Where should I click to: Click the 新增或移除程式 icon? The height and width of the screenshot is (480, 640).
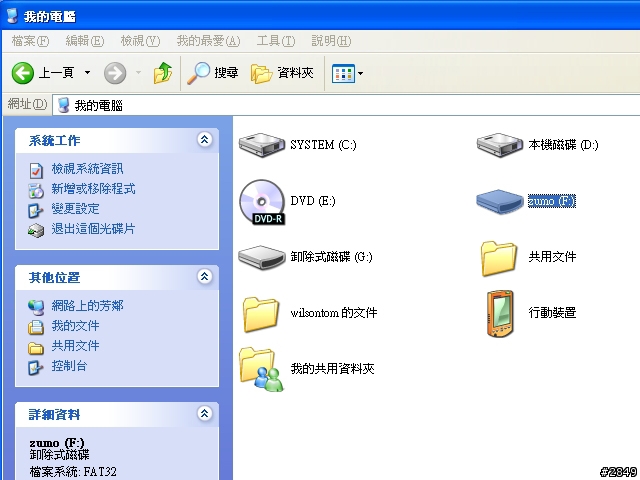tap(36, 190)
